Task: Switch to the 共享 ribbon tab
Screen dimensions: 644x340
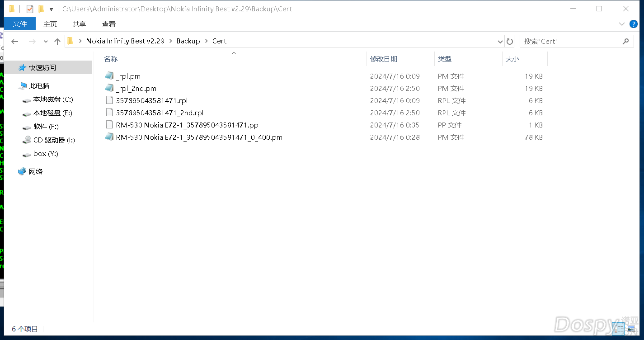Action: pyautogui.click(x=79, y=24)
